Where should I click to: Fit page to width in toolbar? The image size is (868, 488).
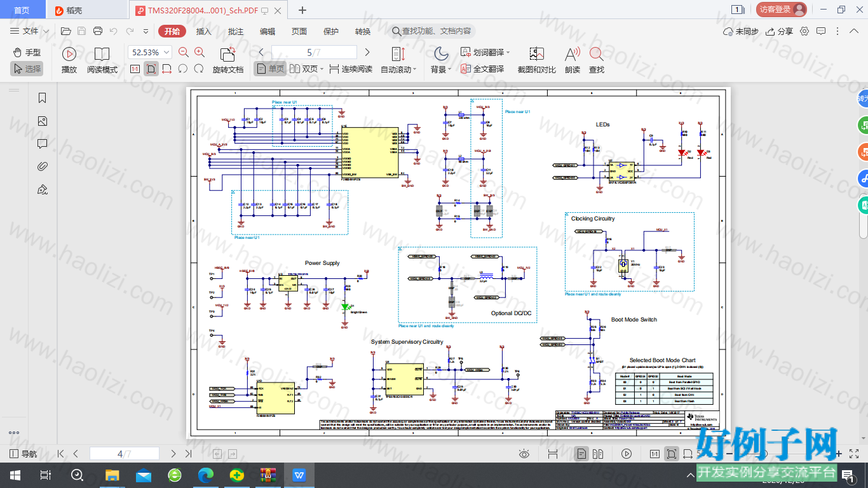pyautogui.click(x=166, y=69)
